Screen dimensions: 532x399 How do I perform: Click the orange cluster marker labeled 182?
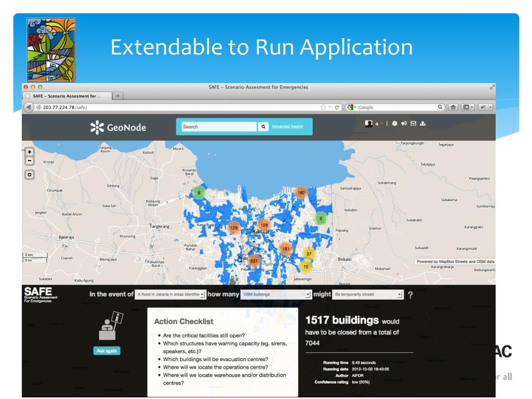coord(301,193)
